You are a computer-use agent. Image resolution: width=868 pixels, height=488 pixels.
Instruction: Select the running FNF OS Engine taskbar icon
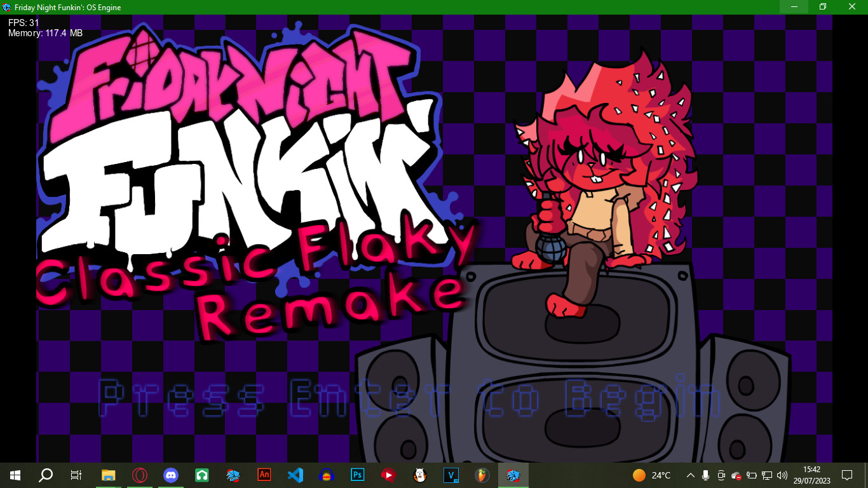(513, 475)
